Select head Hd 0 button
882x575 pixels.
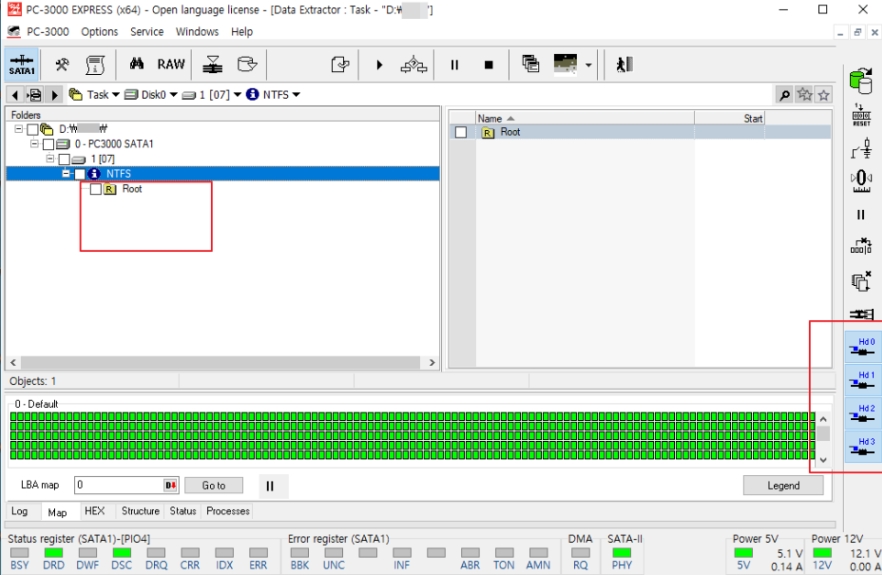click(x=863, y=347)
